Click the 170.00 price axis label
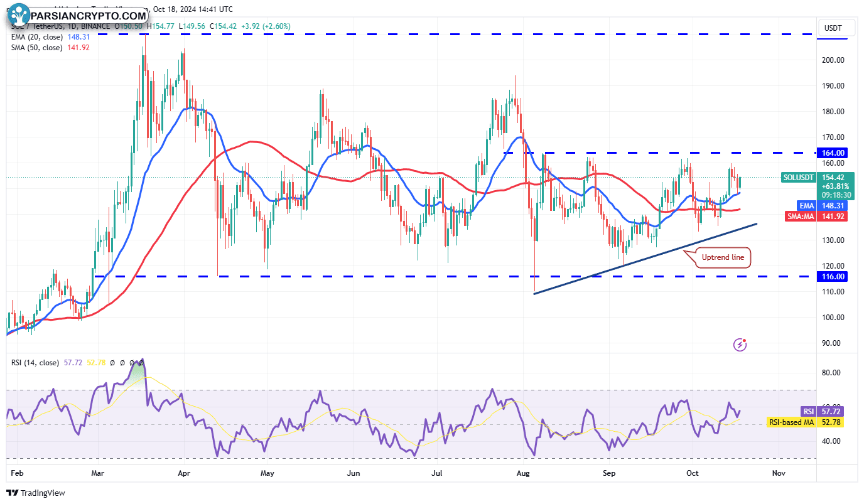This screenshot has width=864, height=504. (832, 137)
